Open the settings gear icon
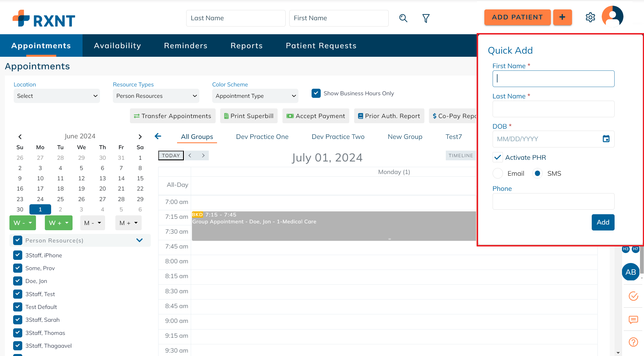Image resolution: width=644 pixels, height=356 pixels. pos(590,17)
